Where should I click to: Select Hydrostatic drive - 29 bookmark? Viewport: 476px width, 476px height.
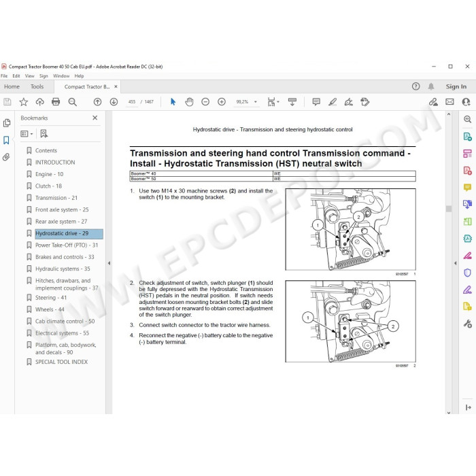point(69,233)
